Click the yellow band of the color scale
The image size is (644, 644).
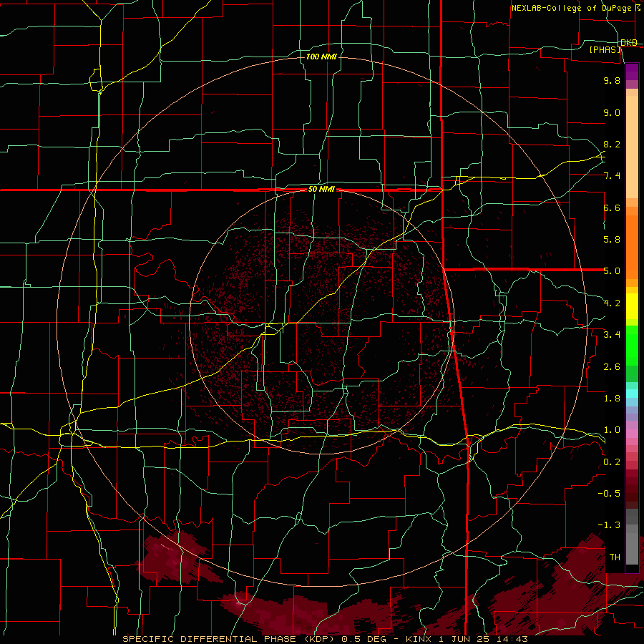coord(632,306)
